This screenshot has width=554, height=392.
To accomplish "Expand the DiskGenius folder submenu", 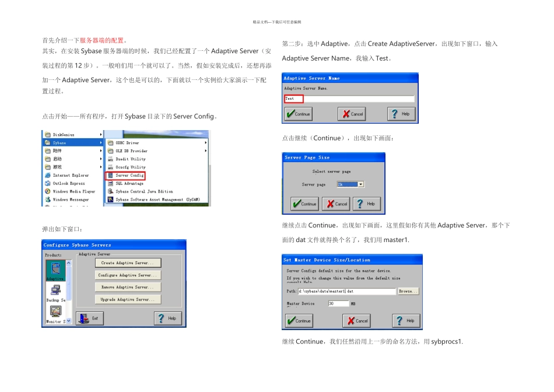I will tap(73, 135).
